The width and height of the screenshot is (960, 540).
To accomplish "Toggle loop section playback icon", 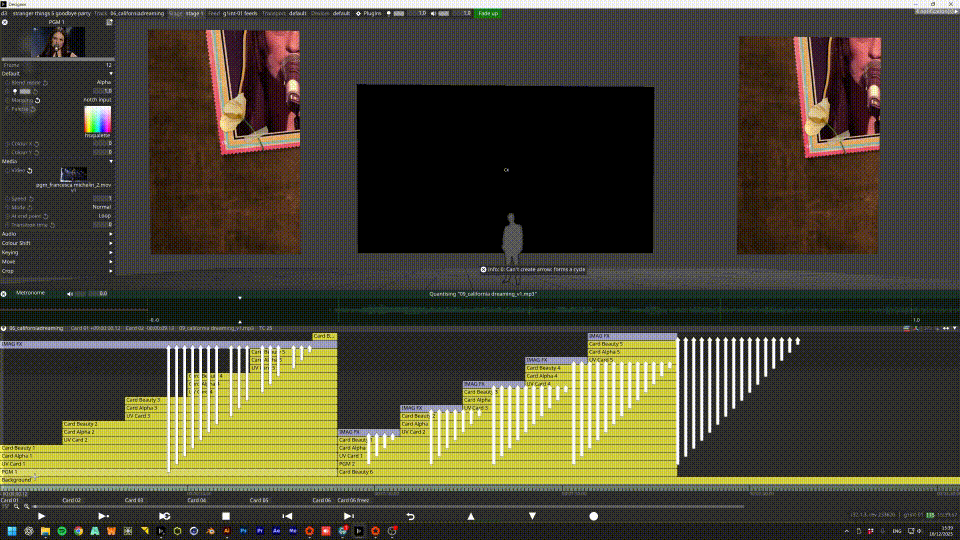I will click(164, 516).
